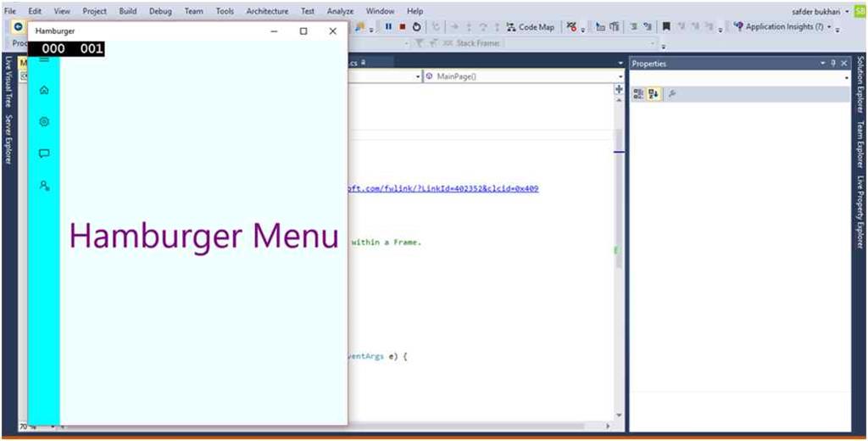This screenshot has height=441, width=868.
Task: Click the columns icon left of indent icons
Action: coord(614,26)
